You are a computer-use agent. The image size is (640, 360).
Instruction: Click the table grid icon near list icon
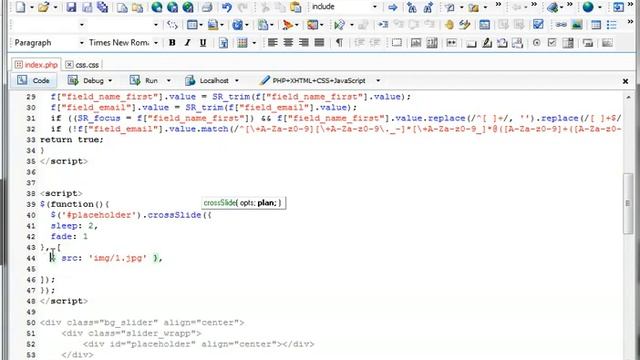pyautogui.click(x=596, y=25)
